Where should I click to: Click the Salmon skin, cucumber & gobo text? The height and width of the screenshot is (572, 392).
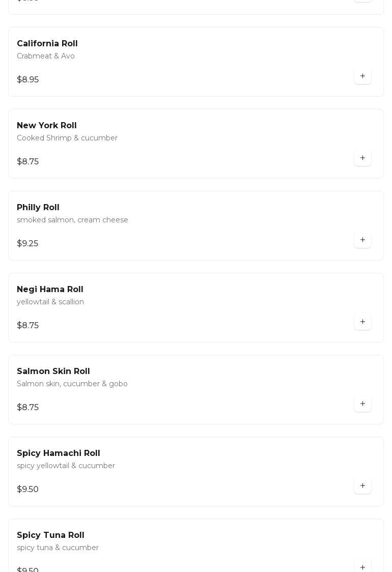72,384
